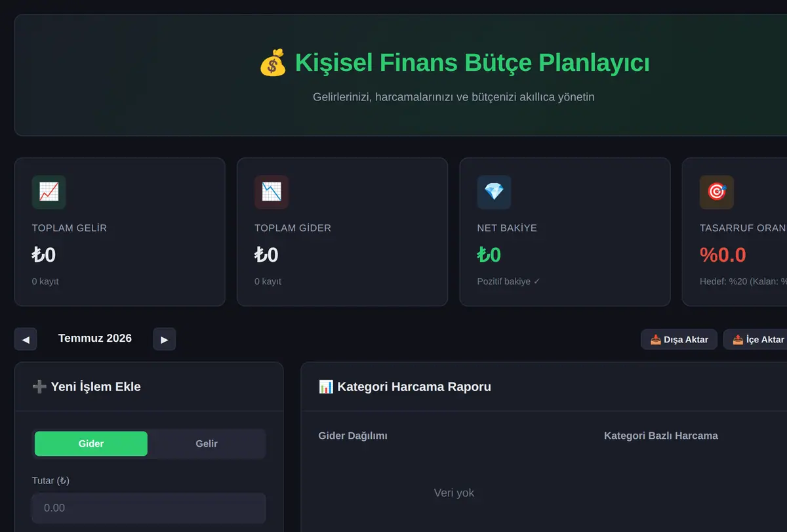Image resolution: width=787 pixels, height=532 pixels.
Task: Click the falling chart icon on Toplam Gider card
Action: (272, 192)
